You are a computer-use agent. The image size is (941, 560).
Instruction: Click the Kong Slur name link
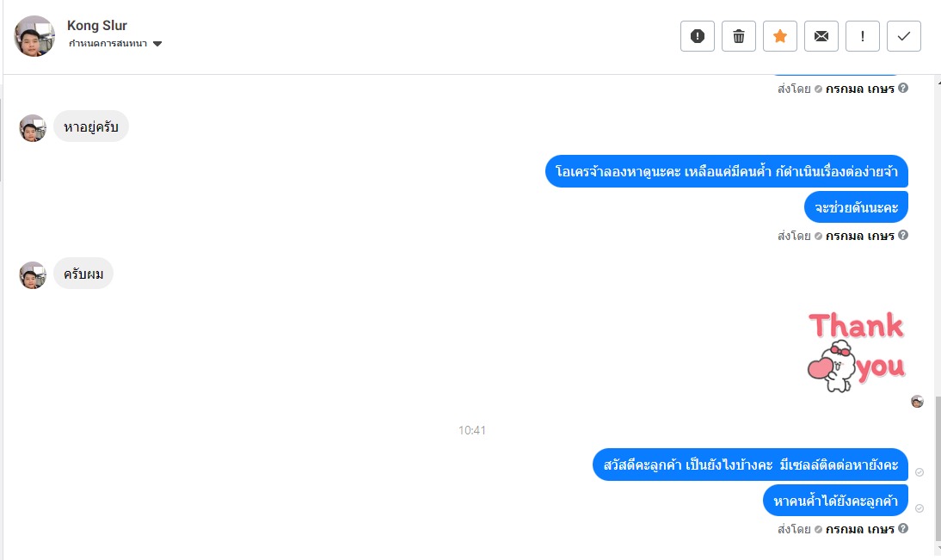(x=97, y=25)
